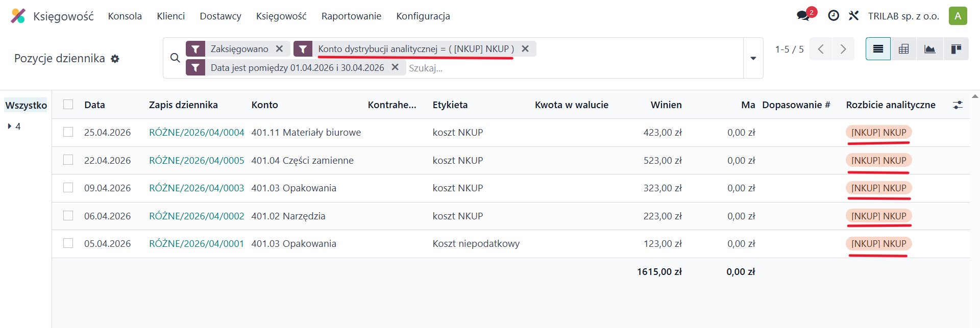Image resolution: width=980 pixels, height=328 pixels.
Task: Select Wszystko in side panel
Action: (x=26, y=105)
